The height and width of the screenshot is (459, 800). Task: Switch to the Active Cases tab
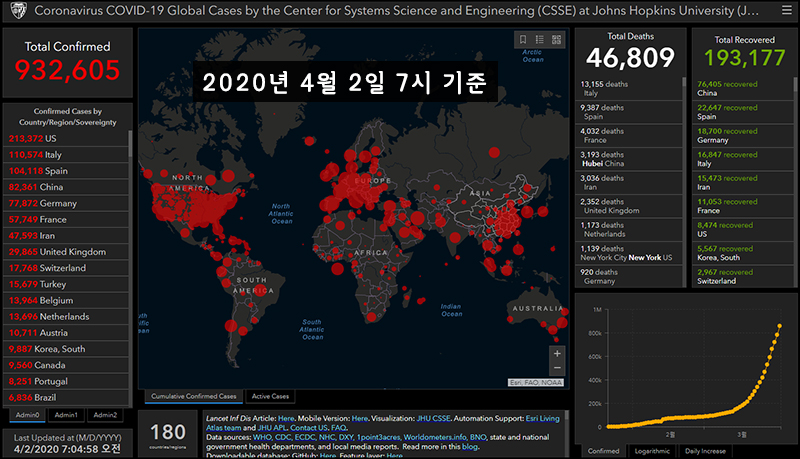[x=270, y=396]
